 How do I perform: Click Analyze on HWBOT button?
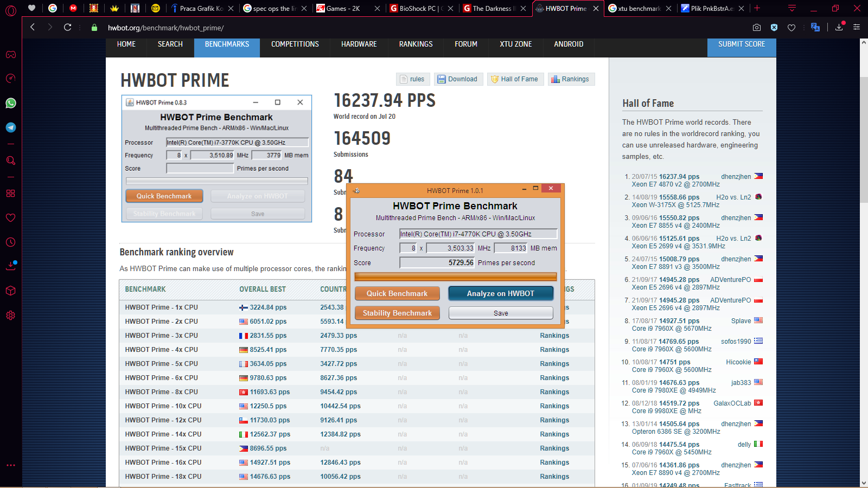coord(501,293)
